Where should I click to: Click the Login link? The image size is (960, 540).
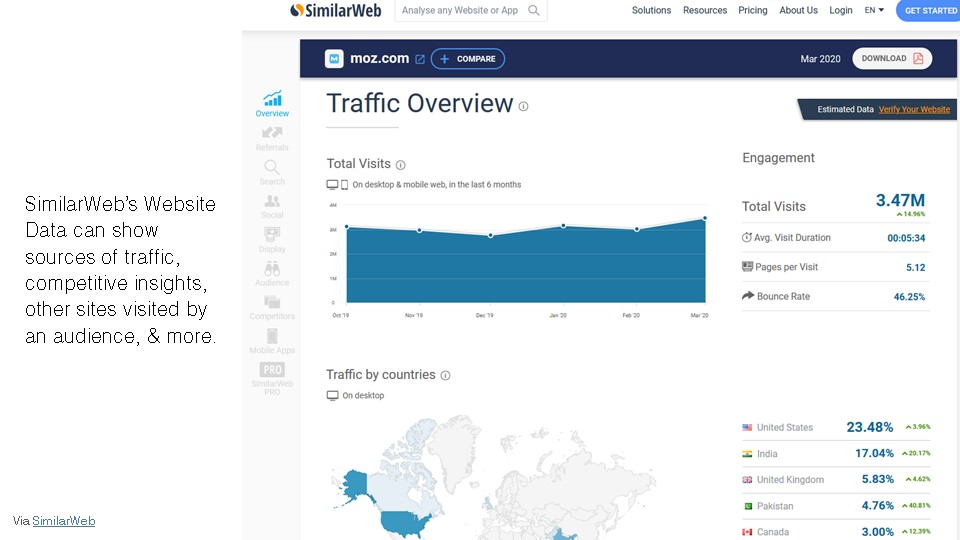pos(841,10)
